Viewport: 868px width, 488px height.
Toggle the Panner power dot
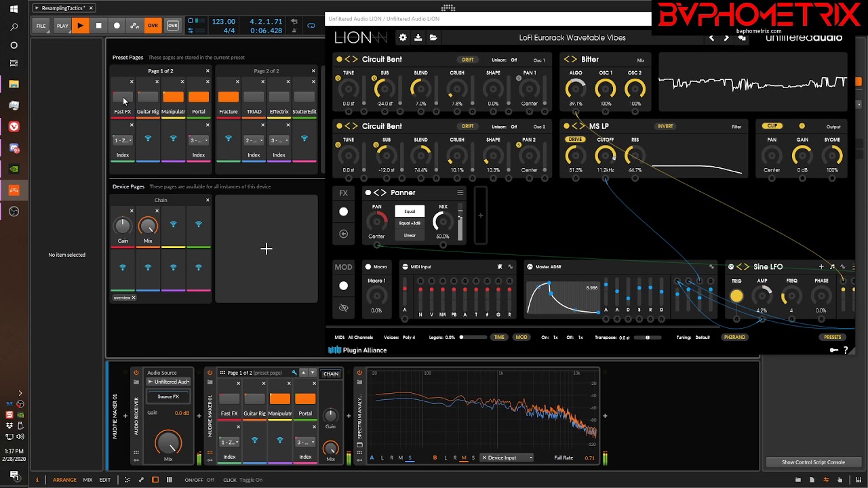click(368, 193)
